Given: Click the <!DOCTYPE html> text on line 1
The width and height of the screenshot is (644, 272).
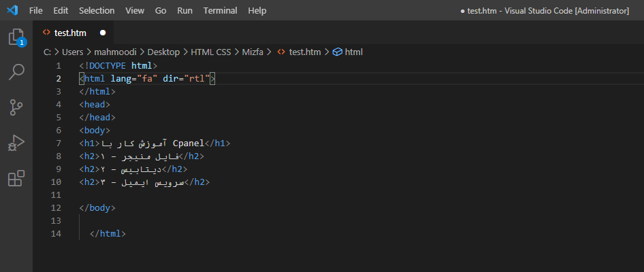Looking at the screenshot, I should click(x=118, y=66).
